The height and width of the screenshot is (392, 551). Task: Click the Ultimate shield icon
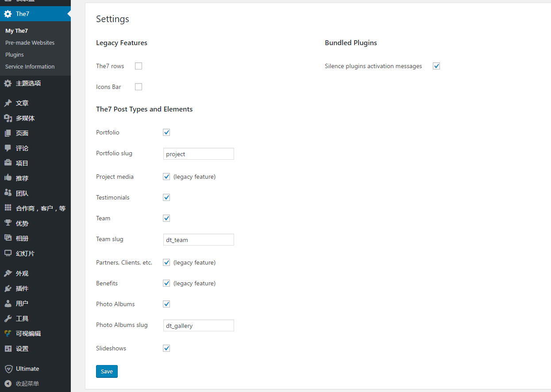pyautogui.click(x=8, y=369)
